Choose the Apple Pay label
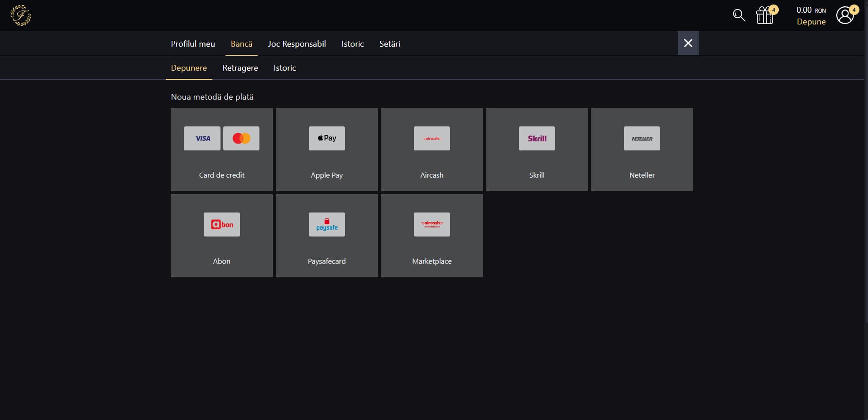868x420 pixels. click(x=327, y=175)
